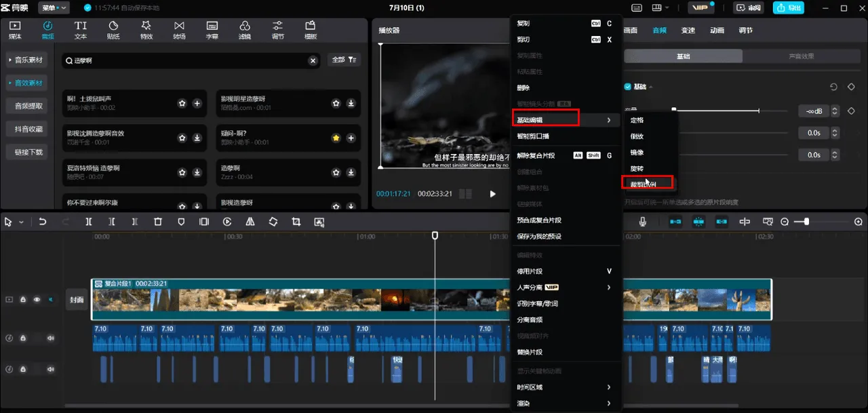
Task: Open the 全部 filter dropdown
Action: click(344, 60)
